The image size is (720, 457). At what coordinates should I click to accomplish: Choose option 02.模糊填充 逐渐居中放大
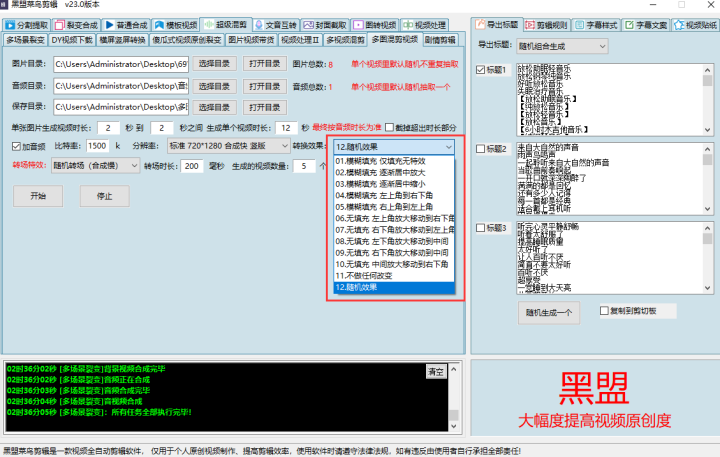click(394, 173)
